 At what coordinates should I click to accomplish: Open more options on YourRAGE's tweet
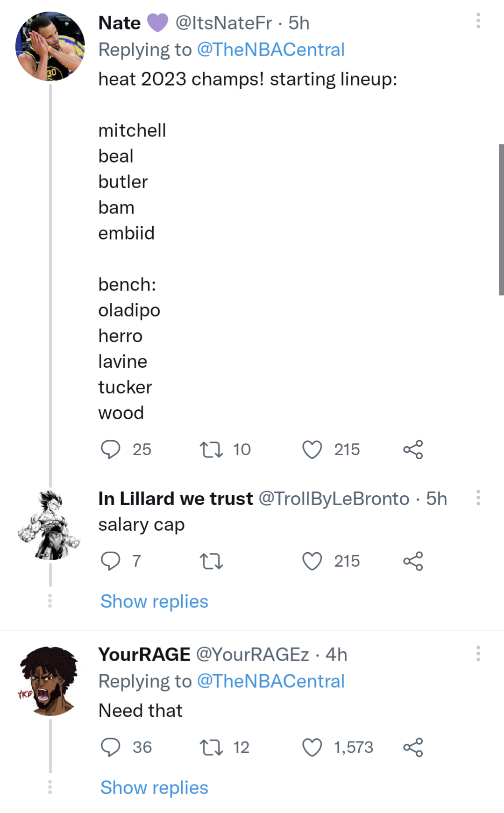point(478,653)
